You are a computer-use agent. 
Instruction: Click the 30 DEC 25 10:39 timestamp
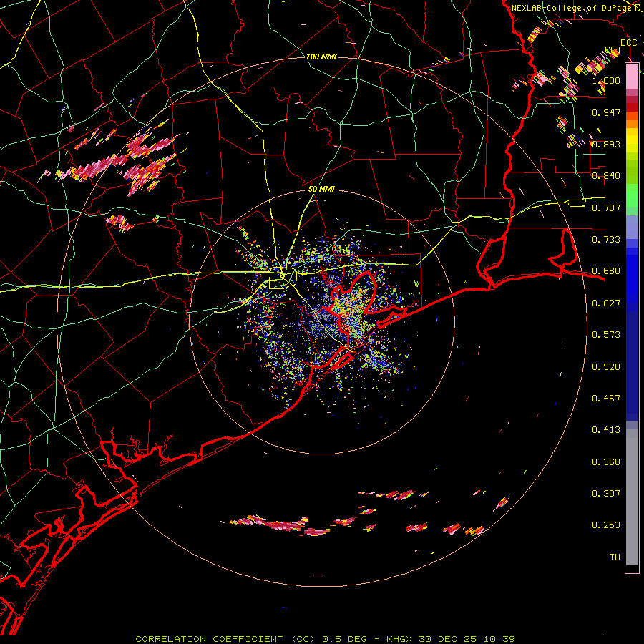coord(467,639)
